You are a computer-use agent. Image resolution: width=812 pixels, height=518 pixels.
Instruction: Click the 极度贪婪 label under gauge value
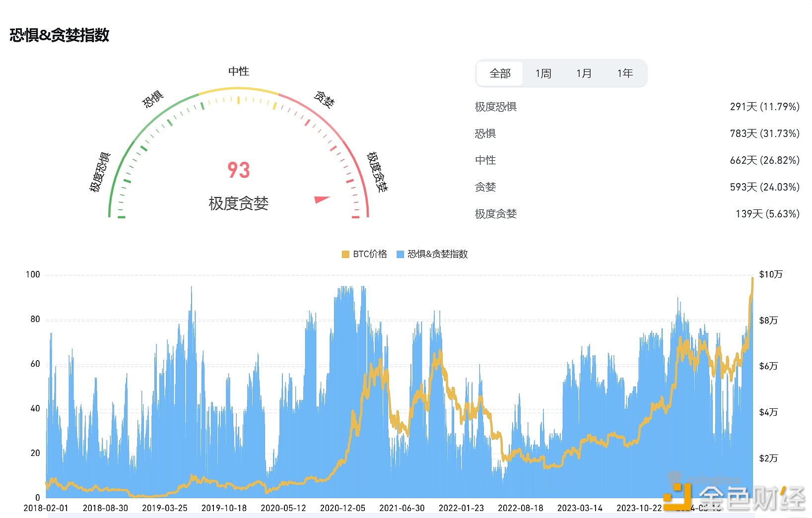coord(238,203)
